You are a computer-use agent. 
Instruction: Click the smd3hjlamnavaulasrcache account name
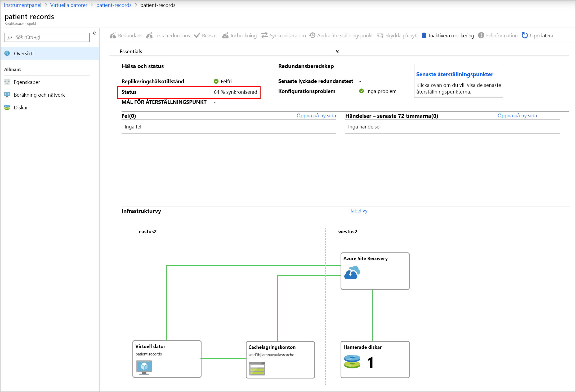pos(271,355)
